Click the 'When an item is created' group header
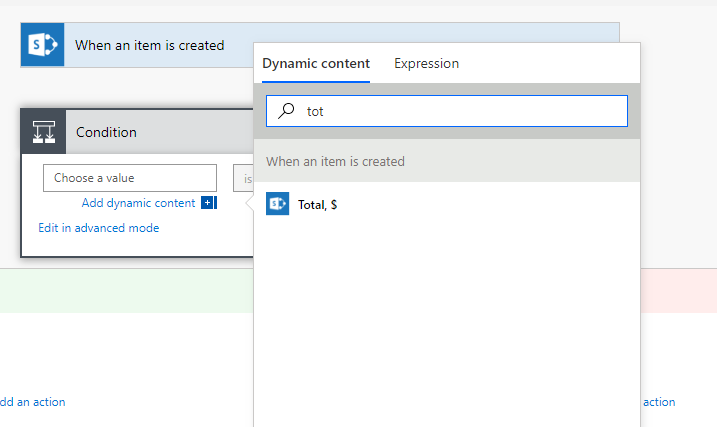Viewport: 717px width, 427px height. tap(335, 161)
